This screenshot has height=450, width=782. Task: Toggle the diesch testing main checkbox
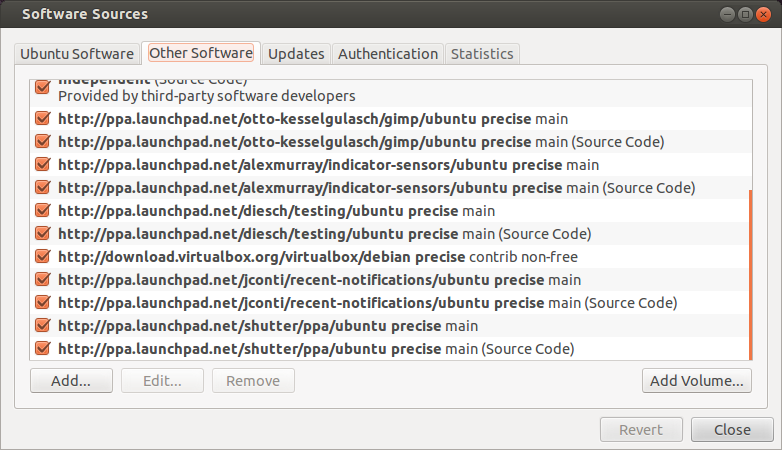[x=43, y=210]
